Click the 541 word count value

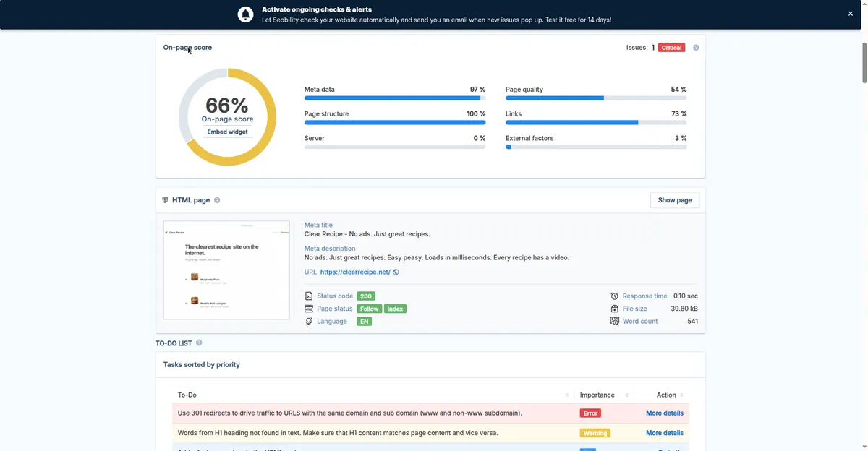click(x=692, y=322)
